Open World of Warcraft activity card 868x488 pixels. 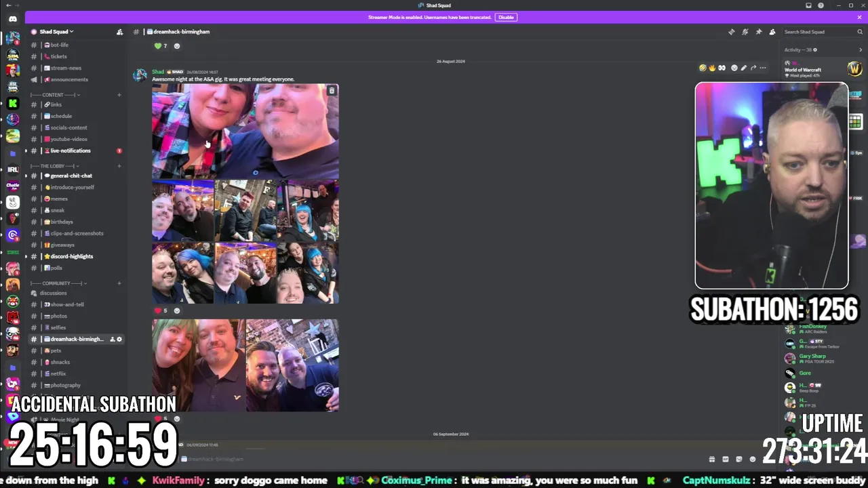coord(823,69)
